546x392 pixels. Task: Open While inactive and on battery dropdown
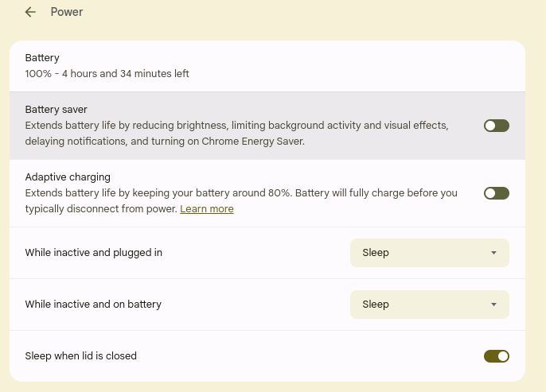coord(429,305)
